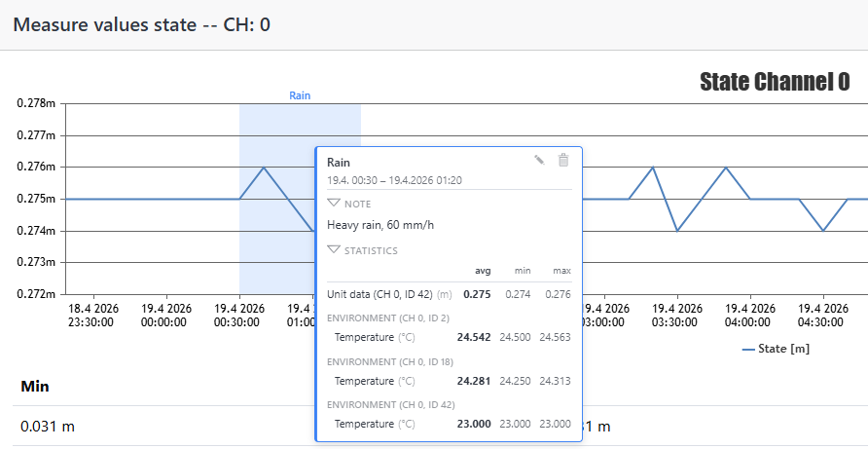The width and height of the screenshot is (868, 449).
Task: Click Unit data maximum value 0.276
Action: coord(558,294)
